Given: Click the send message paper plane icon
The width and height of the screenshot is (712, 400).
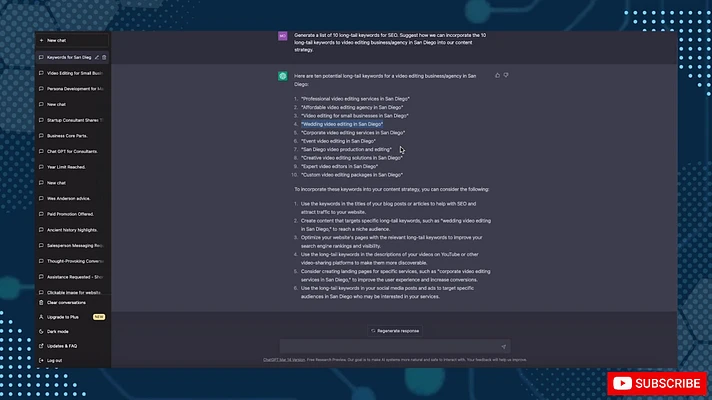Looking at the screenshot, I should (x=503, y=347).
